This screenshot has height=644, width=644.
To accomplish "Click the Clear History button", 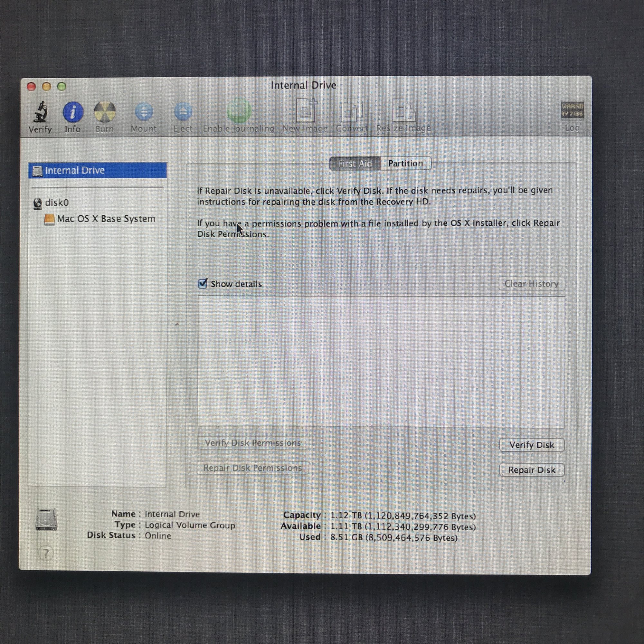I will [531, 284].
